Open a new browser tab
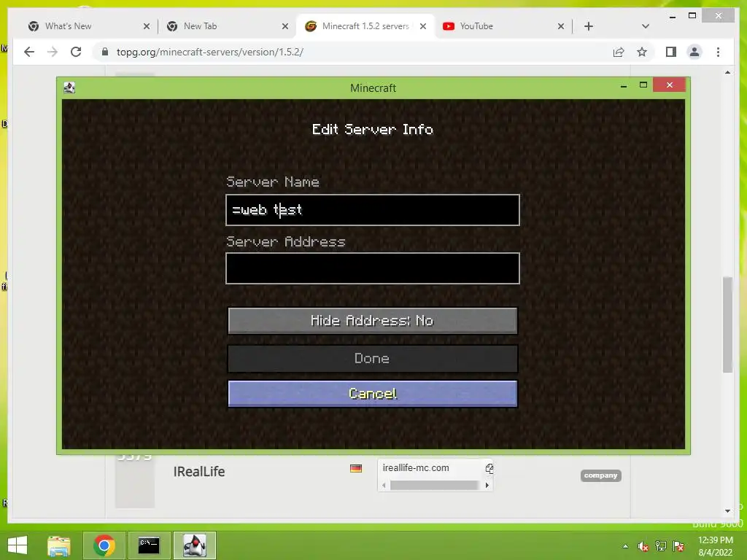 click(x=589, y=26)
